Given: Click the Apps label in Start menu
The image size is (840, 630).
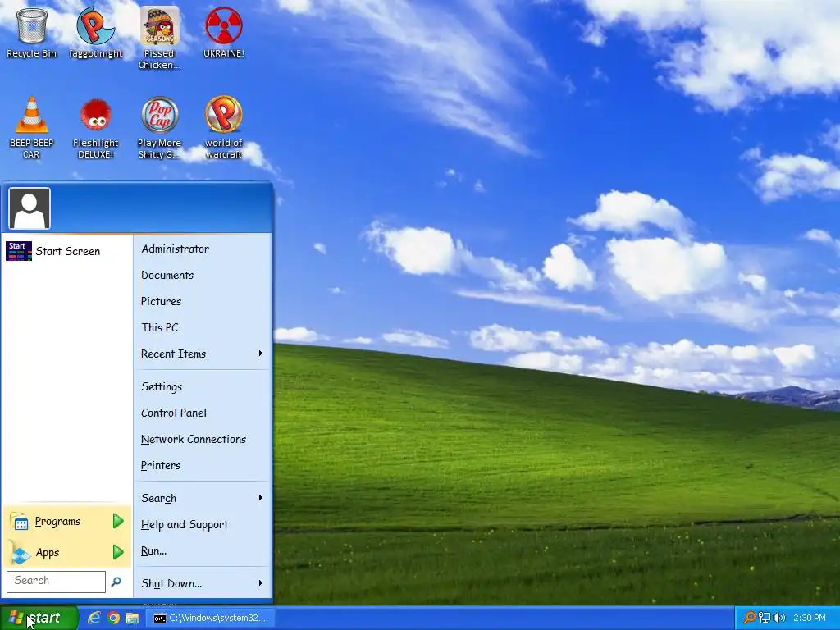Looking at the screenshot, I should 47,553.
